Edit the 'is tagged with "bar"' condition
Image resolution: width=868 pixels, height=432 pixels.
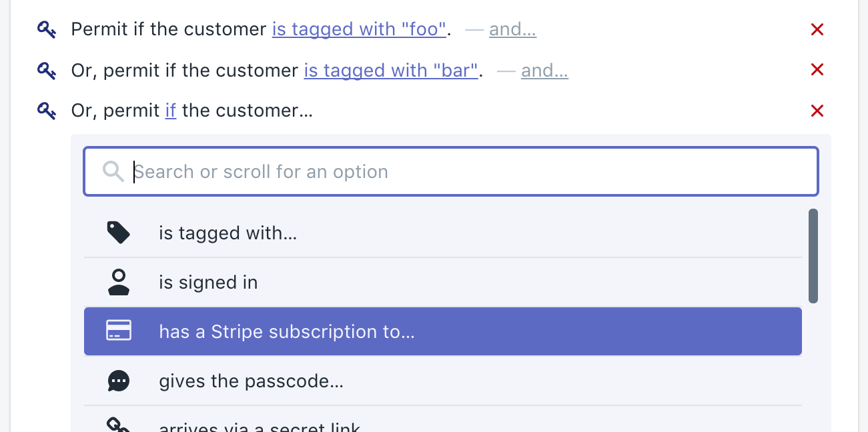pos(391,71)
